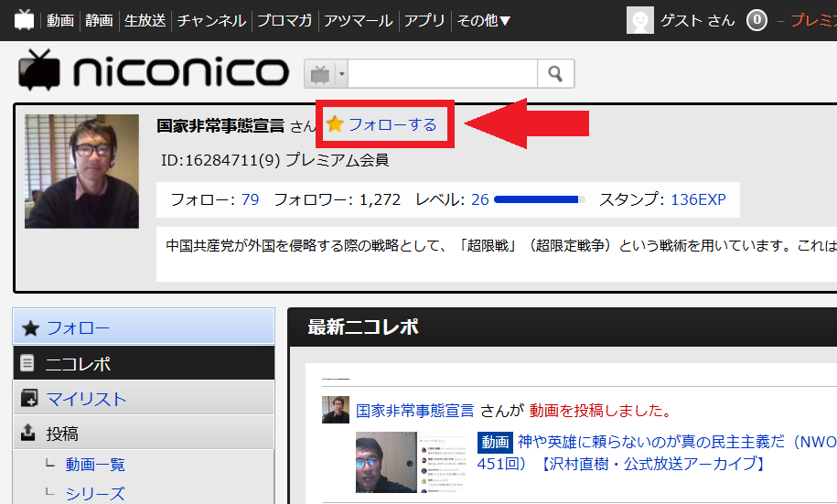The width and height of the screenshot is (837, 504).
Task: Go to 生放送 section
Action: 145,20
